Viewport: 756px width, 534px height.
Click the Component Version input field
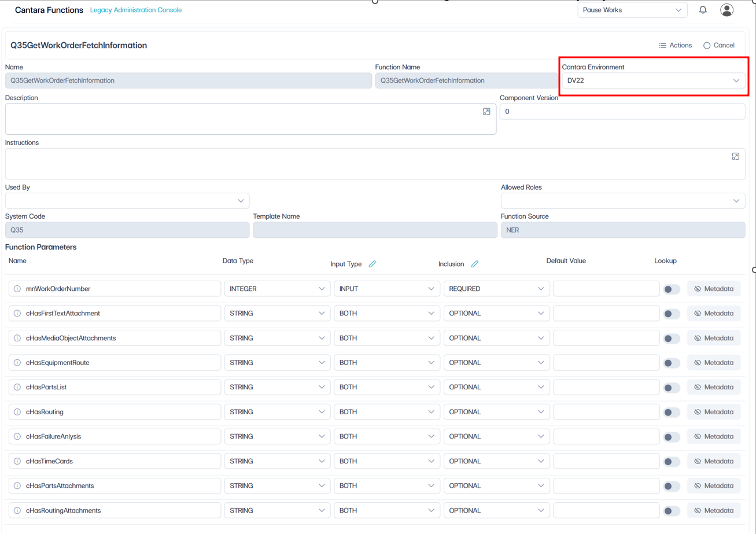[622, 112]
